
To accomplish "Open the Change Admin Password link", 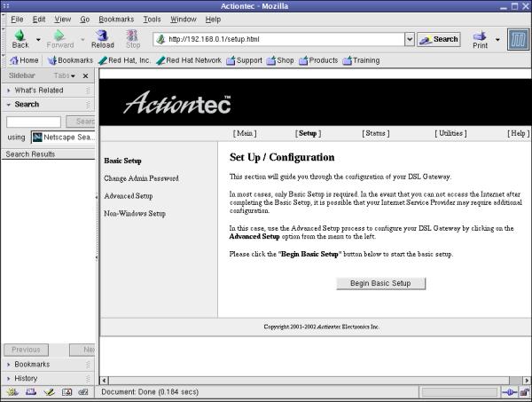I will 141,178.
